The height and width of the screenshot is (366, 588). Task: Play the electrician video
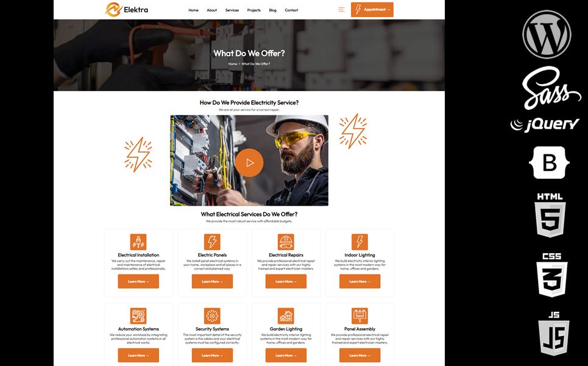[x=249, y=162]
